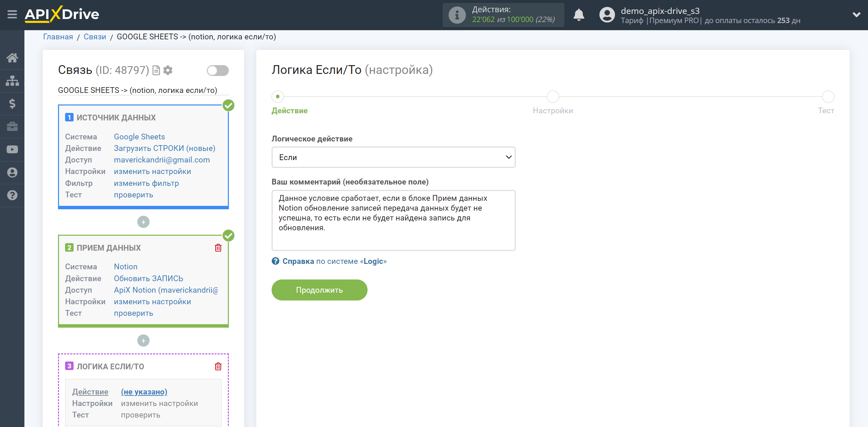Click (не указано) logic action link
The width and height of the screenshot is (868, 427).
[x=144, y=392]
